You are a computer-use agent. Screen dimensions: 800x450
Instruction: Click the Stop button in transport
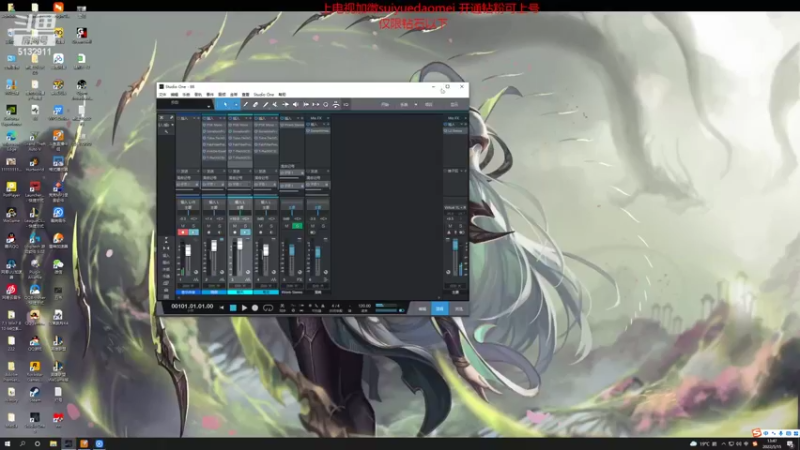click(x=233, y=308)
